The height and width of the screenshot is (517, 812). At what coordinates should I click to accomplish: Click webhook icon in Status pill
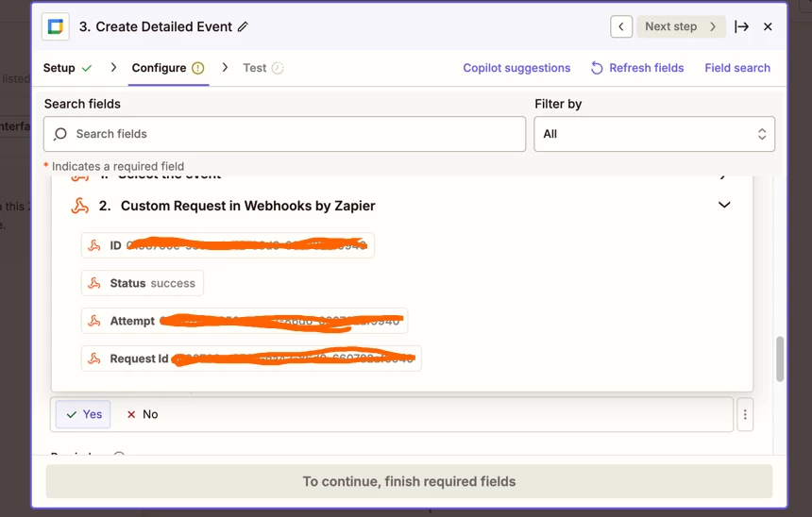click(x=94, y=283)
